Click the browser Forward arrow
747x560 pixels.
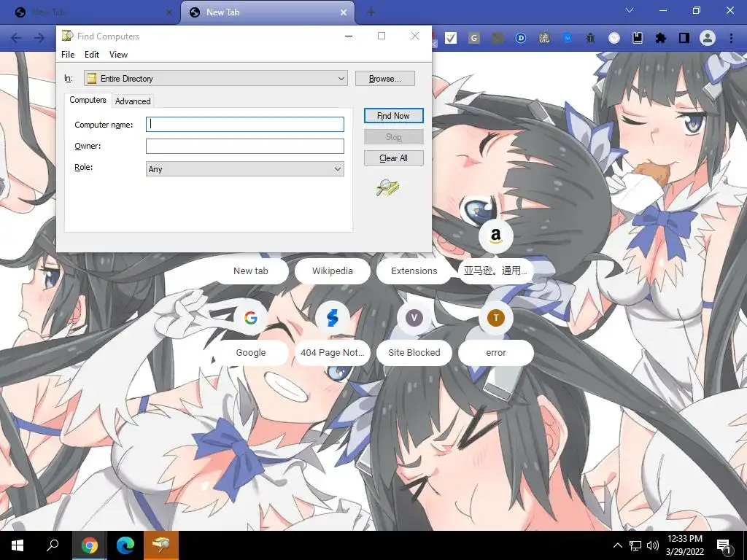pyautogui.click(x=39, y=38)
